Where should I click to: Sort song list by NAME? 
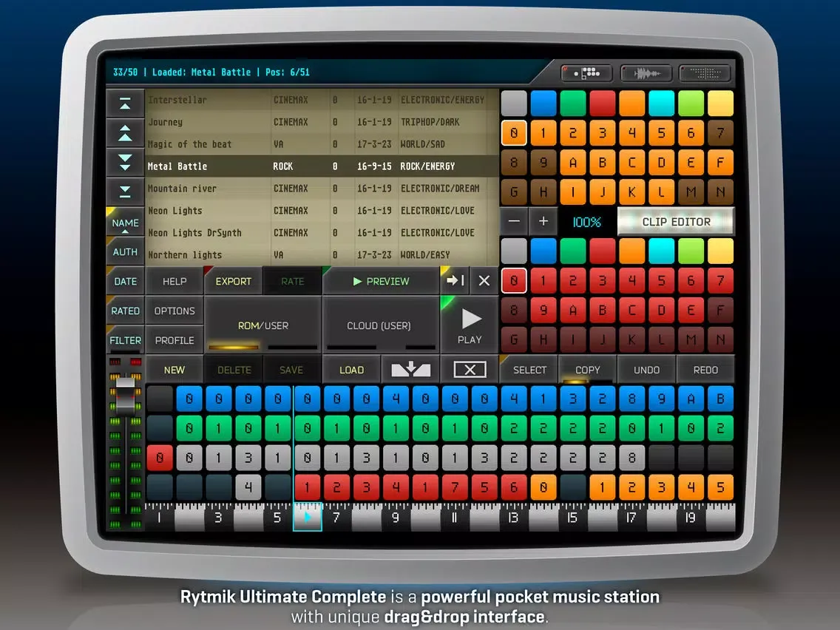click(x=126, y=223)
